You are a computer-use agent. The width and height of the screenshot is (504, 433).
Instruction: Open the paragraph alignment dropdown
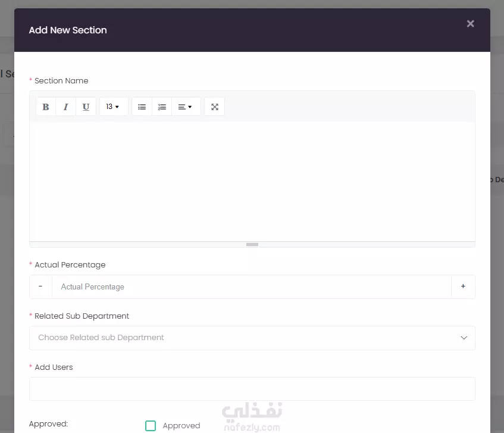click(186, 107)
